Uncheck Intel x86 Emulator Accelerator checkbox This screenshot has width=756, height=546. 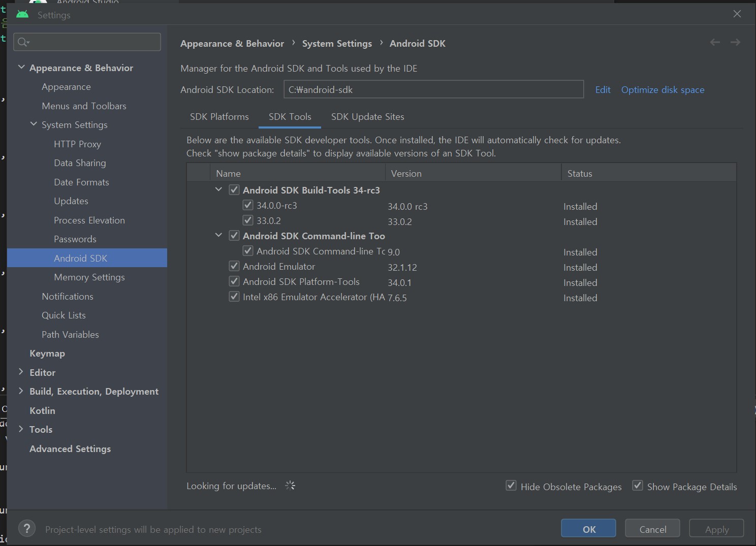pyautogui.click(x=234, y=297)
